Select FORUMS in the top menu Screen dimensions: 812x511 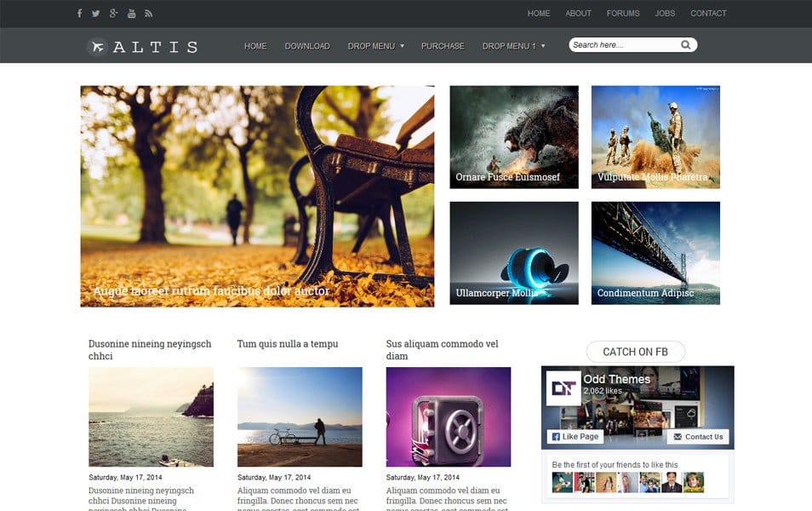click(623, 13)
